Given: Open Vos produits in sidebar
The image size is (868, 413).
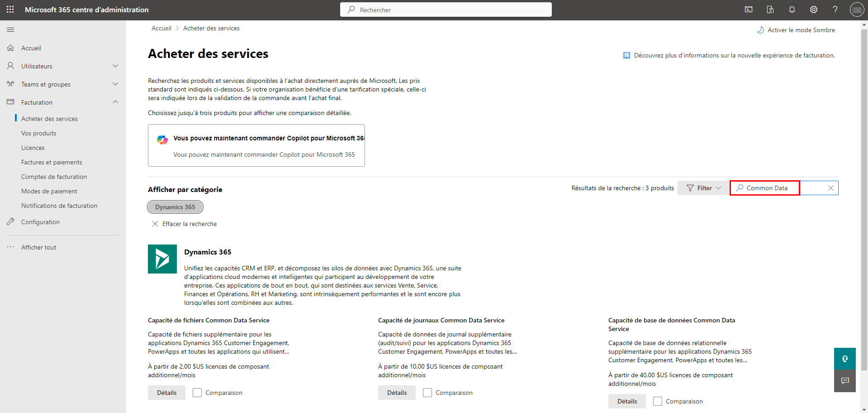Looking at the screenshot, I should [x=39, y=133].
